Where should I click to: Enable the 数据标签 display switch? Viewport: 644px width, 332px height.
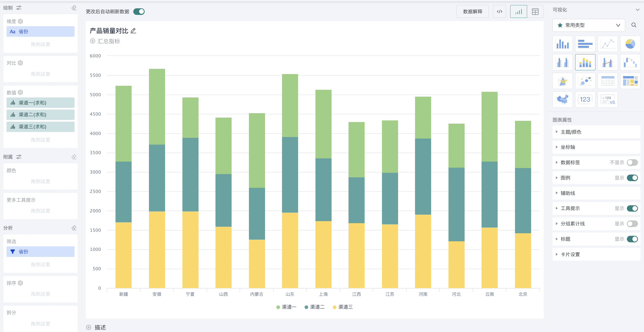(x=632, y=162)
